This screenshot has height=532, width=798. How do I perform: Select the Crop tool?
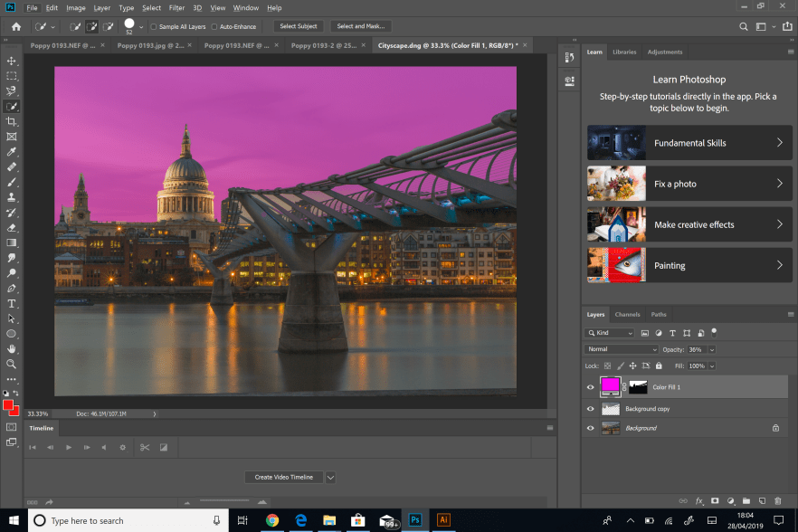[x=12, y=121]
